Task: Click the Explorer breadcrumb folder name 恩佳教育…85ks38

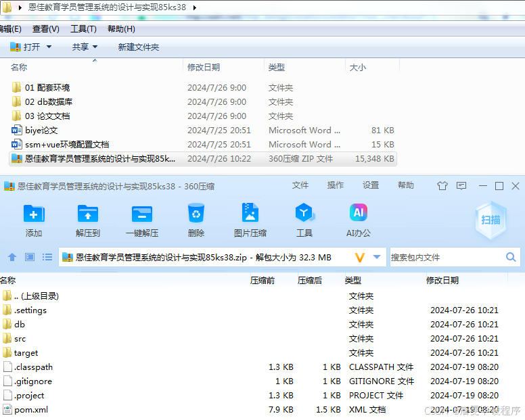Action: pos(107,7)
